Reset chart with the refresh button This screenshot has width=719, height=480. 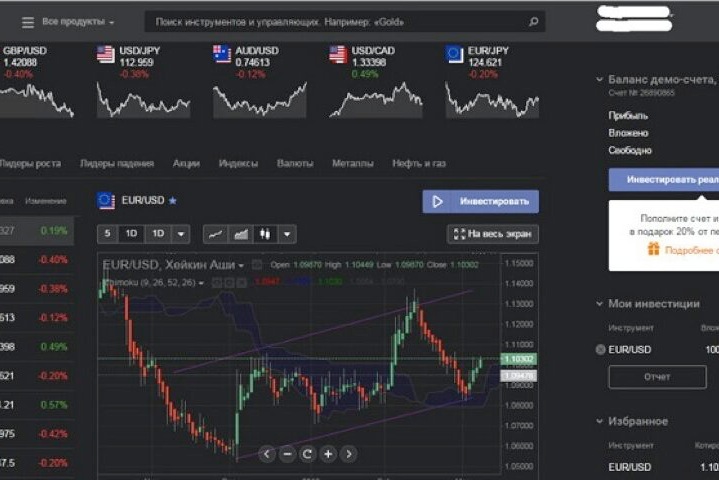click(307, 454)
